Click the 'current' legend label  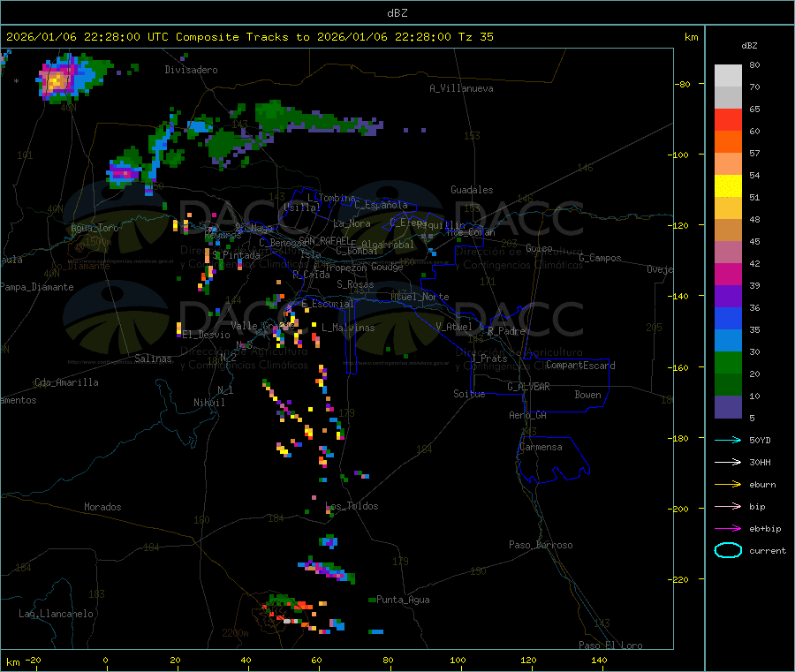(x=768, y=551)
